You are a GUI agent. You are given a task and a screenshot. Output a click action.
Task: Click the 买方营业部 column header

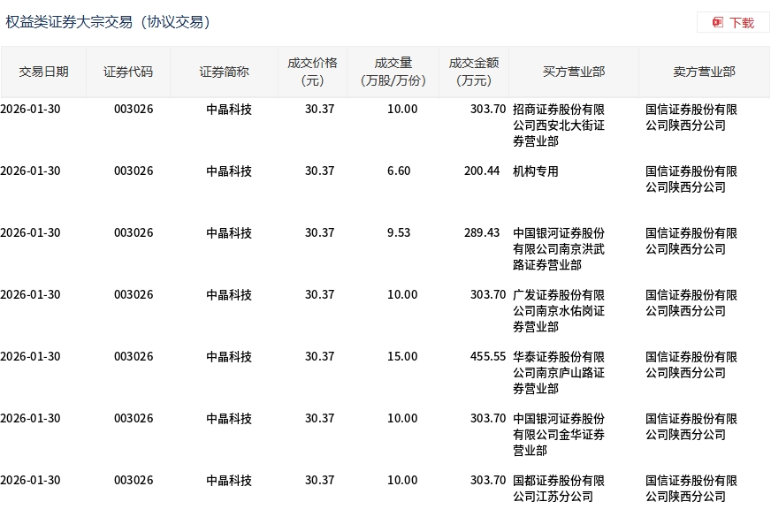574,72
